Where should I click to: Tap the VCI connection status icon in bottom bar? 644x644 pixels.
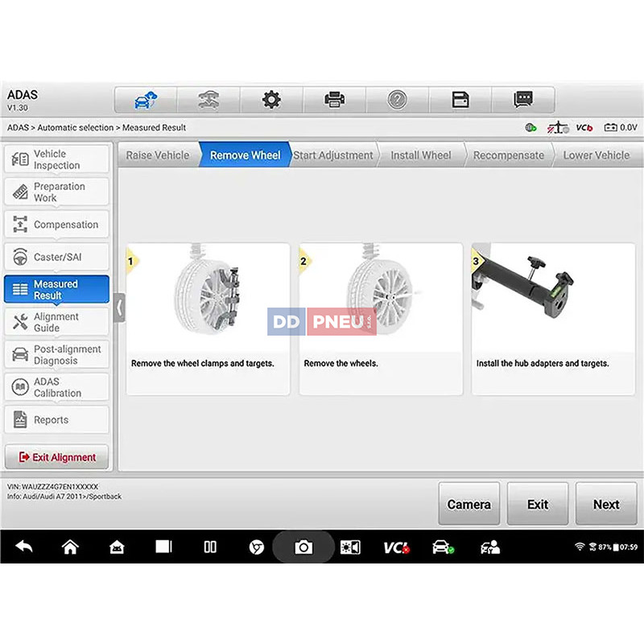396,547
